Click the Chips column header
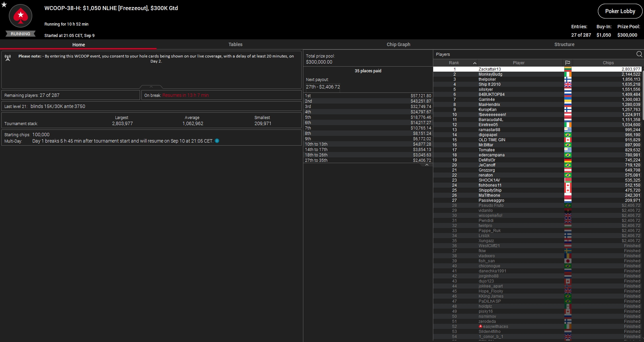Viewport: 644px width, 342px height. coord(608,63)
